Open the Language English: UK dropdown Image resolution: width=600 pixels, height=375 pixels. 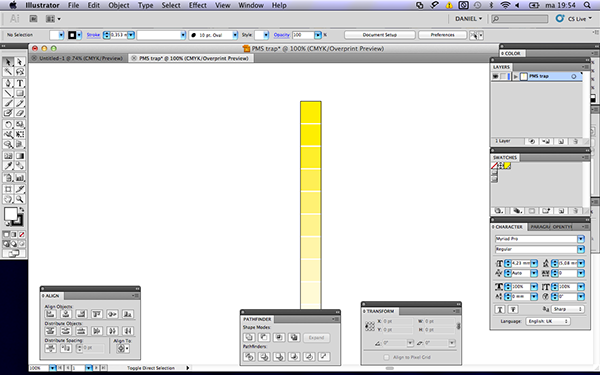(x=548, y=321)
